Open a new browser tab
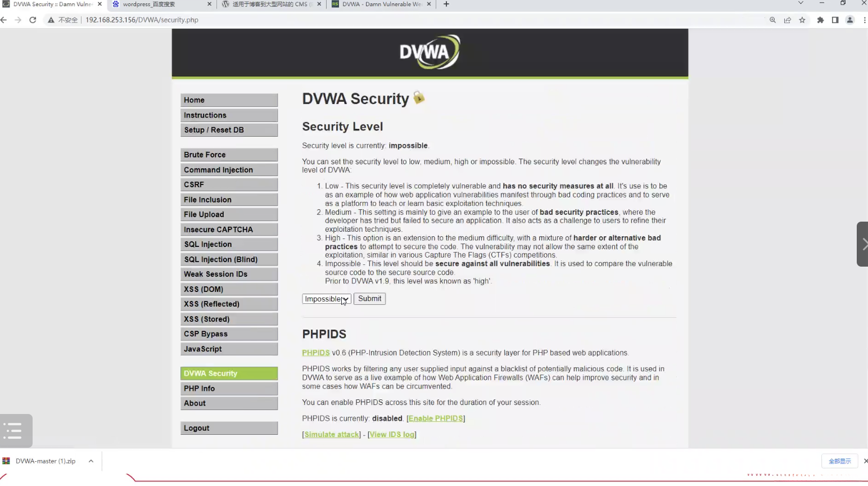The height and width of the screenshot is (486, 868). pos(446,4)
